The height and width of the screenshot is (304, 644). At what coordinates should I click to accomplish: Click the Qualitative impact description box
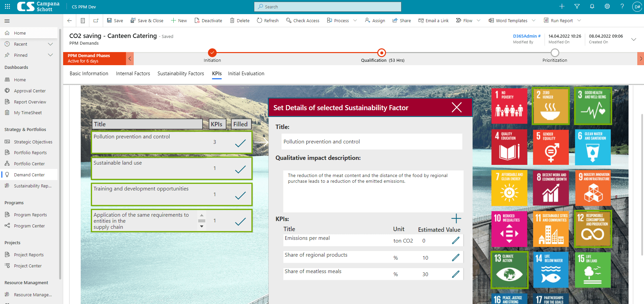click(373, 191)
